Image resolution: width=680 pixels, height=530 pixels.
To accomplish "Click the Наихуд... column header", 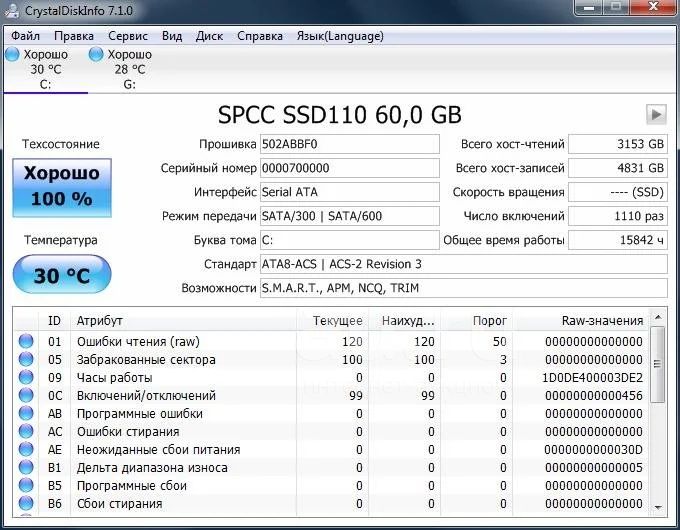I will [405, 321].
